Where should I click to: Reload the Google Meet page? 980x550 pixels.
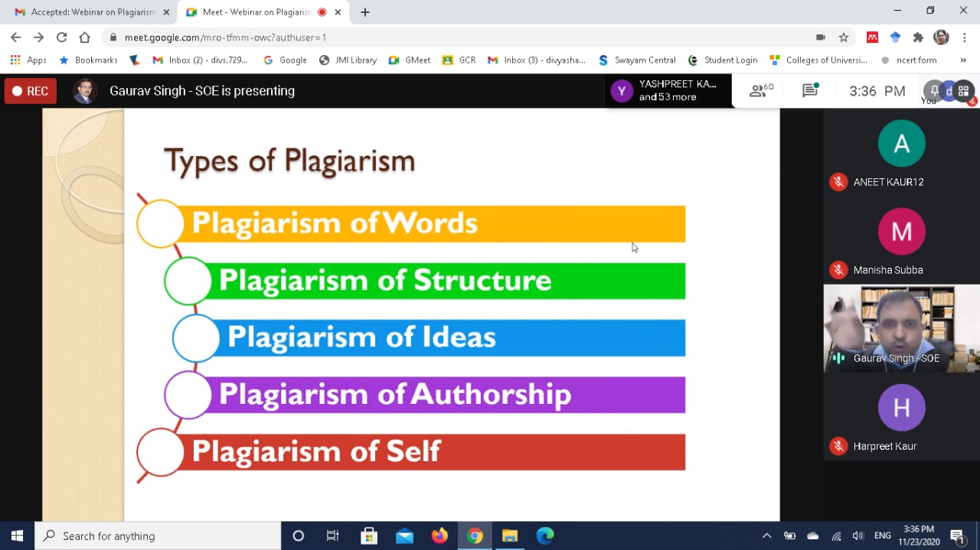pyautogui.click(x=61, y=37)
